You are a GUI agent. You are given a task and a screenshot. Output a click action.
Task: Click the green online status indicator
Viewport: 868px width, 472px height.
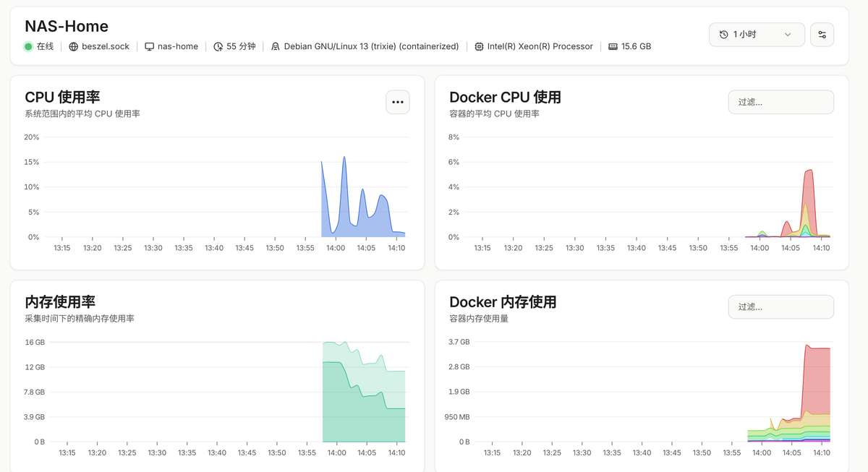(x=28, y=46)
